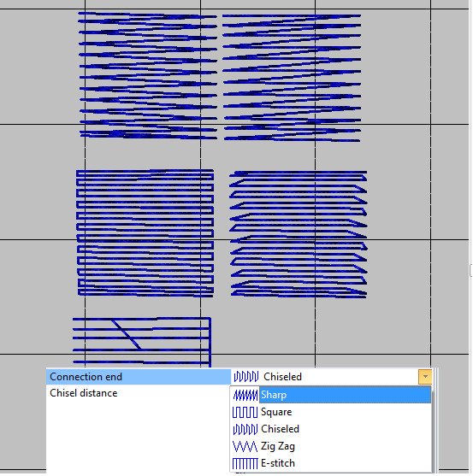Click the chiseled-end stitch sample block
The width and height of the screenshot is (473, 476).
point(299,234)
